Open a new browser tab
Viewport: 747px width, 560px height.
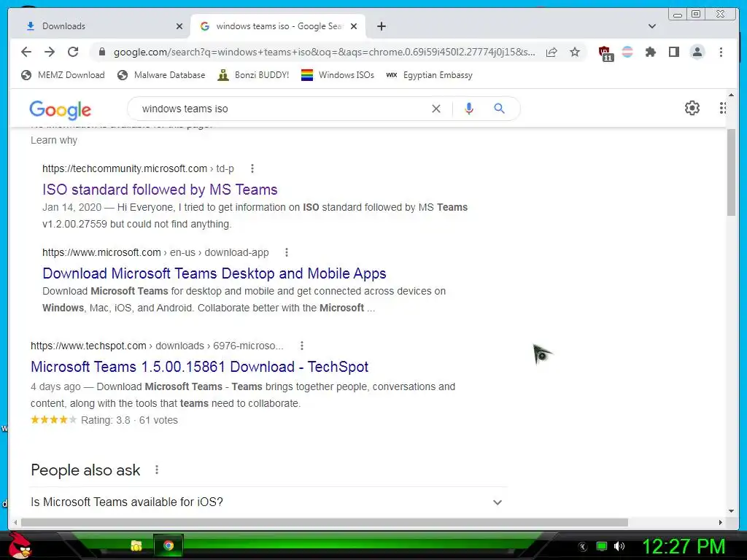(x=381, y=26)
